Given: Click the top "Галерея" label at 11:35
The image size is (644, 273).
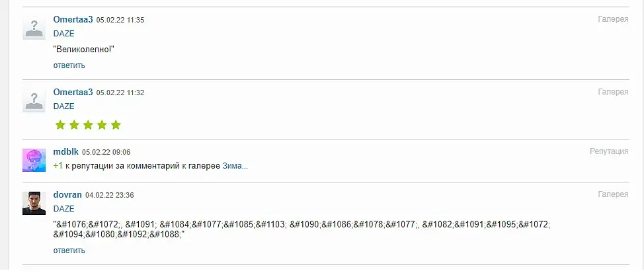Looking at the screenshot, I should [x=613, y=19].
